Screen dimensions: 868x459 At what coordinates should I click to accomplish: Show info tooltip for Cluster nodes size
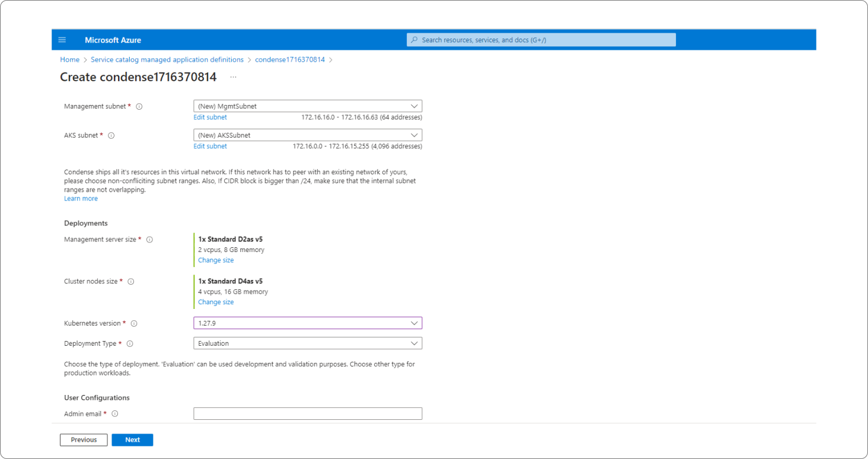point(131,282)
